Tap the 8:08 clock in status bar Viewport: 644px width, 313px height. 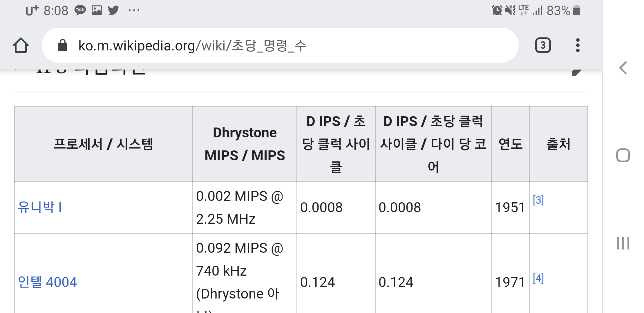click(56, 11)
